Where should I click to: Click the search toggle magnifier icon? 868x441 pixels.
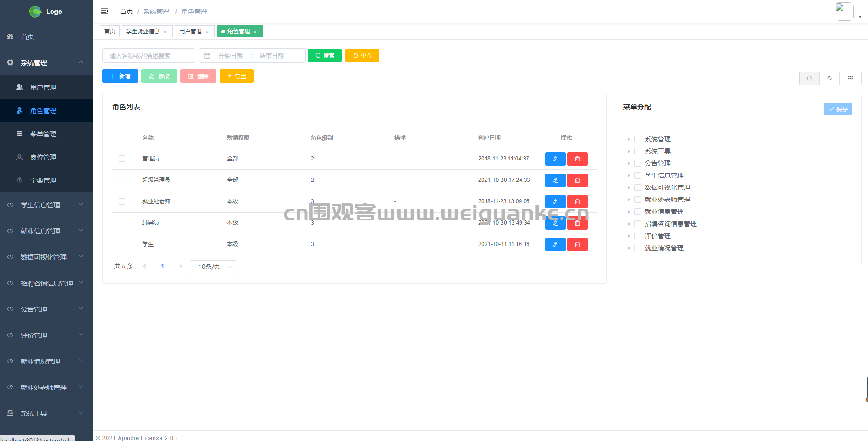point(809,79)
